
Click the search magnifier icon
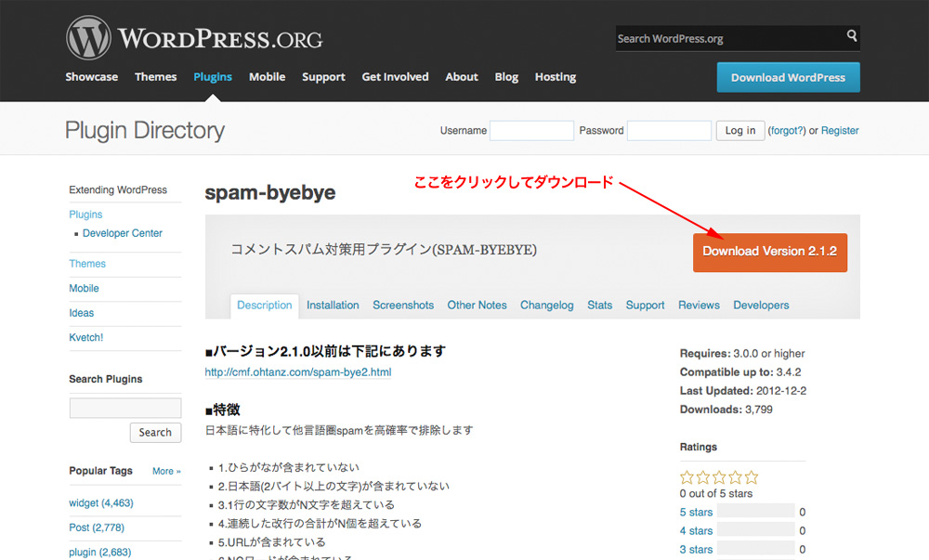[851, 35]
